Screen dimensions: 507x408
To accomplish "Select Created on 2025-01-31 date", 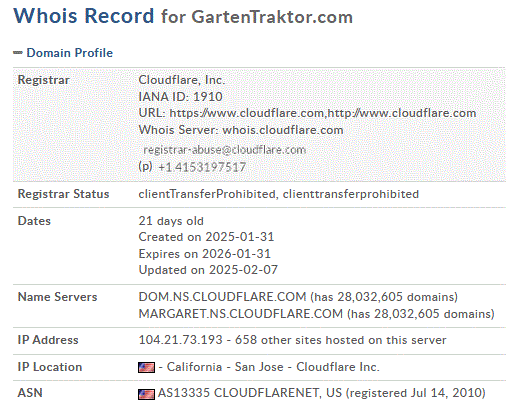I will click(206, 237).
